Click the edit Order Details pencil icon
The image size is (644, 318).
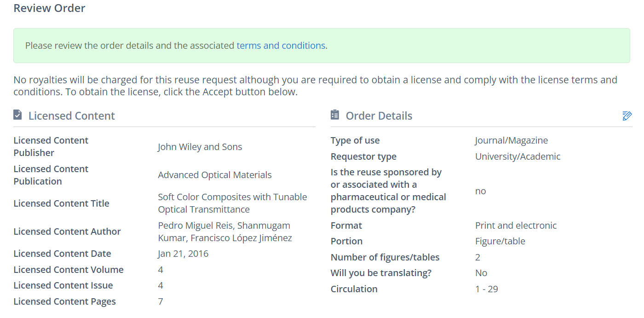click(x=627, y=116)
